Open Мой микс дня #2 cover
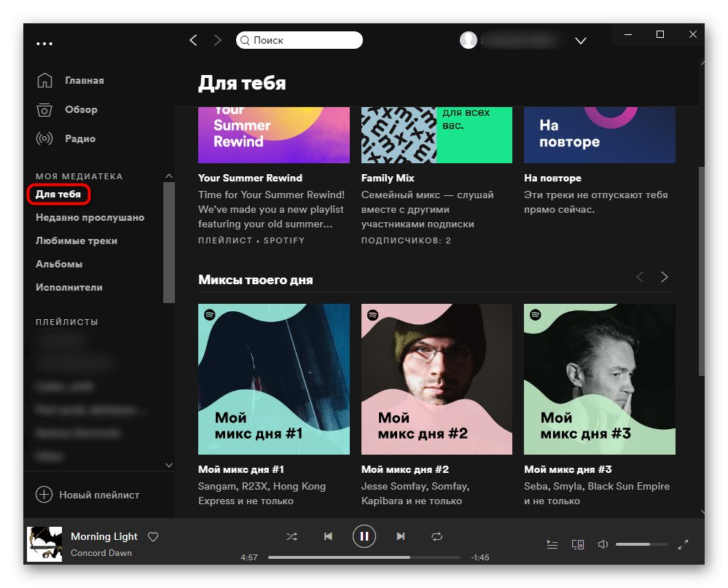This screenshot has width=728, height=588. click(x=437, y=379)
